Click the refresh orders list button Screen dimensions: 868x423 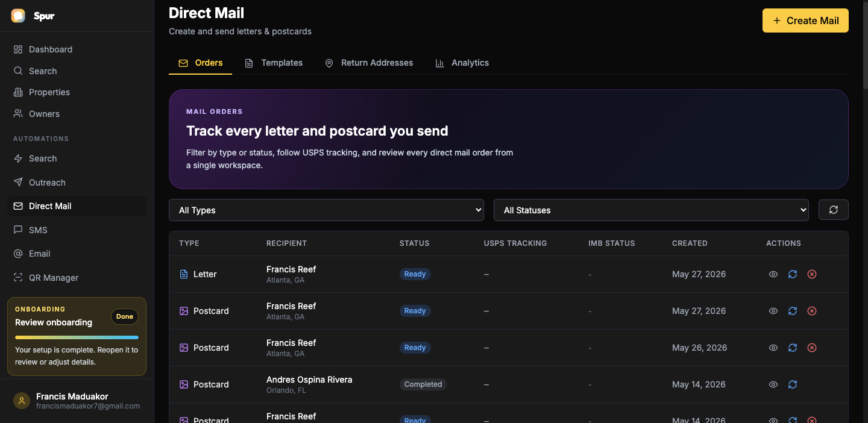click(834, 210)
